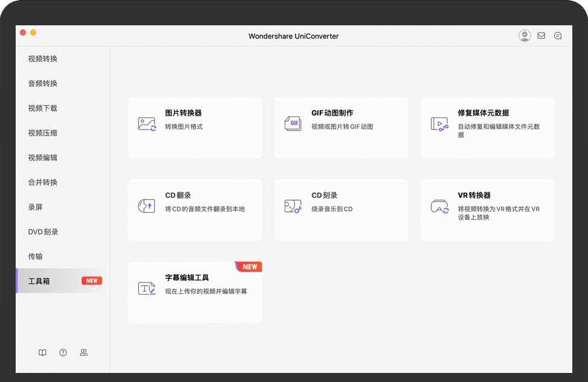
Task: Click the help question mark icon
Action: coord(63,353)
